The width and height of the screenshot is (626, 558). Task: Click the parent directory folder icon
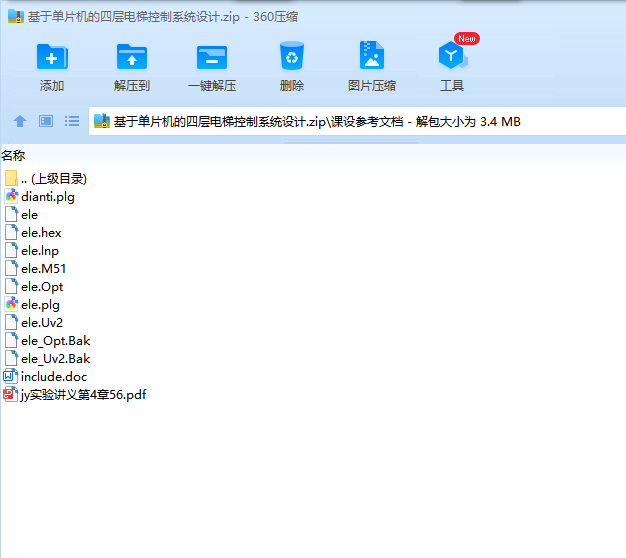point(11,178)
